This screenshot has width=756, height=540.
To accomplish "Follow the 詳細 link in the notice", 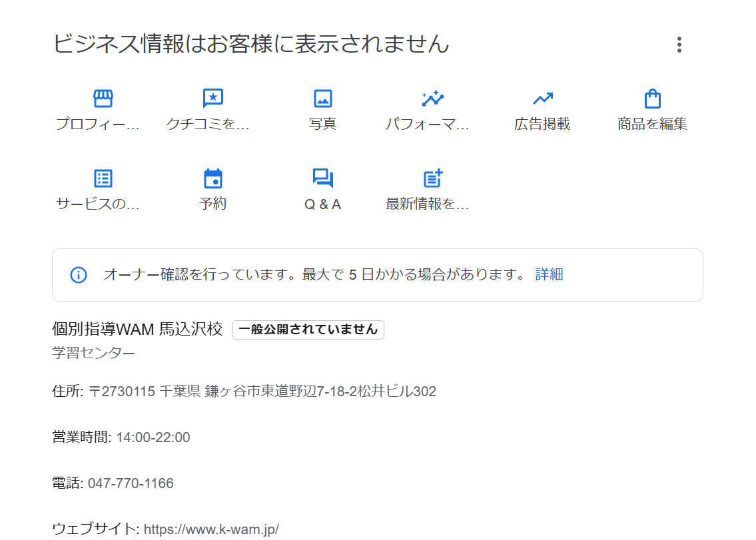I will tap(549, 274).
